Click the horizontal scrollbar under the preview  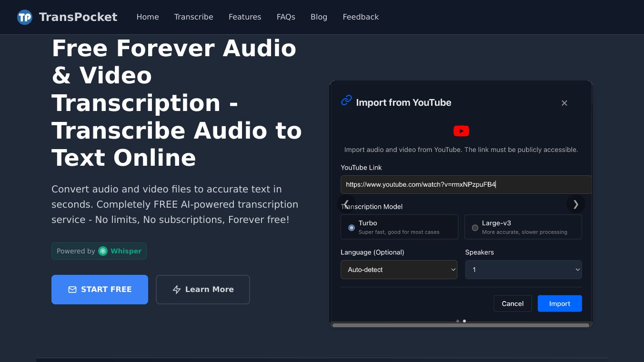[x=461, y=325]
